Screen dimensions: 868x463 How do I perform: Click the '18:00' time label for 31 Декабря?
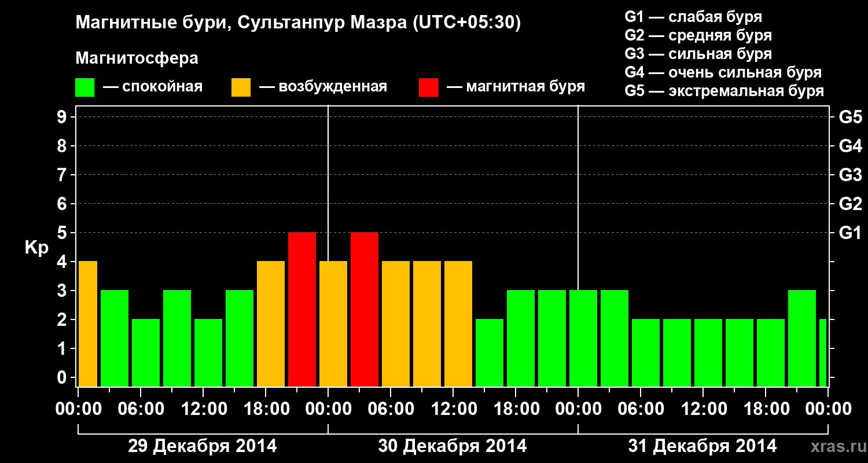766,409
